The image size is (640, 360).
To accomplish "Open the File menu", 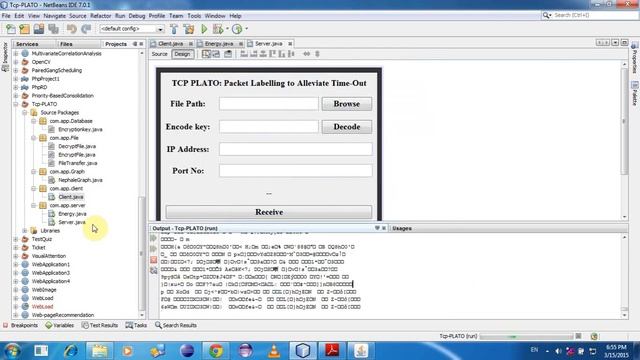I will pos(6,16).
